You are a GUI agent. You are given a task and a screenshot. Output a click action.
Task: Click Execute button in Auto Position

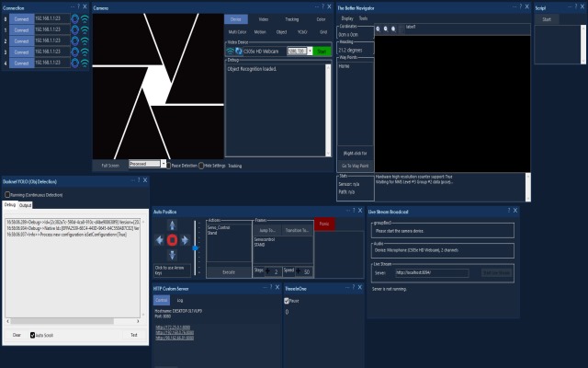click(x=229, y=272)
